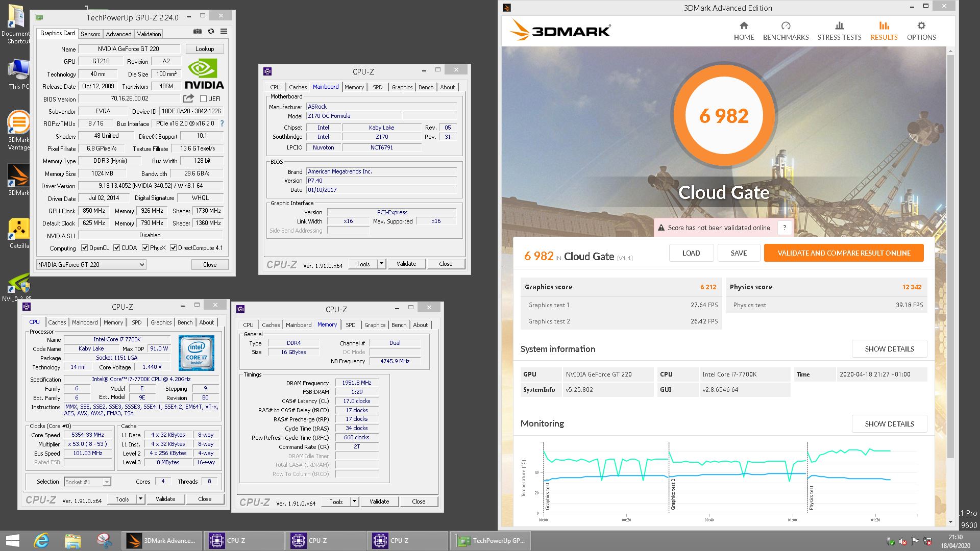Open This PC desktop icon
Image resolution: width=980 pixels, height=551 pixels.
[x=19, y=74]
